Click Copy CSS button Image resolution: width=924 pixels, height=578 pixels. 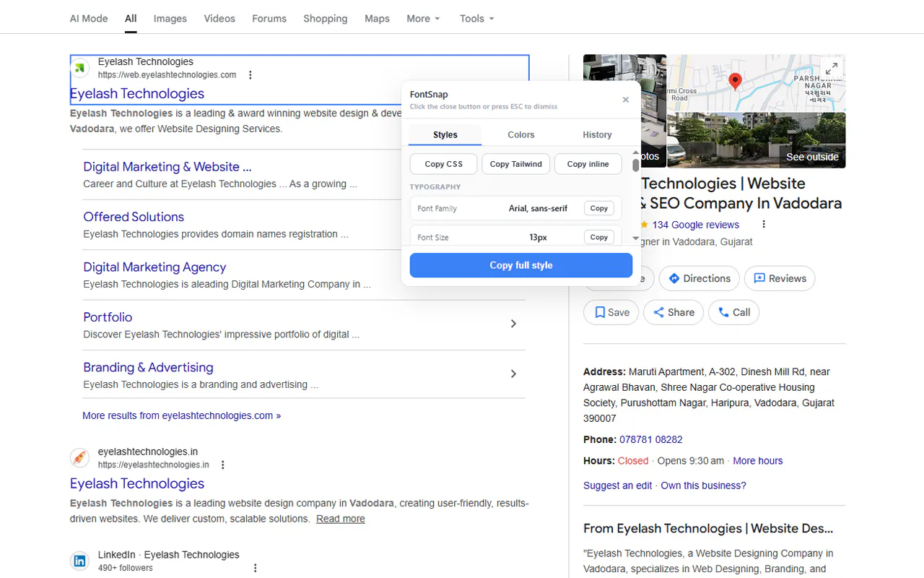click(444, 164)
